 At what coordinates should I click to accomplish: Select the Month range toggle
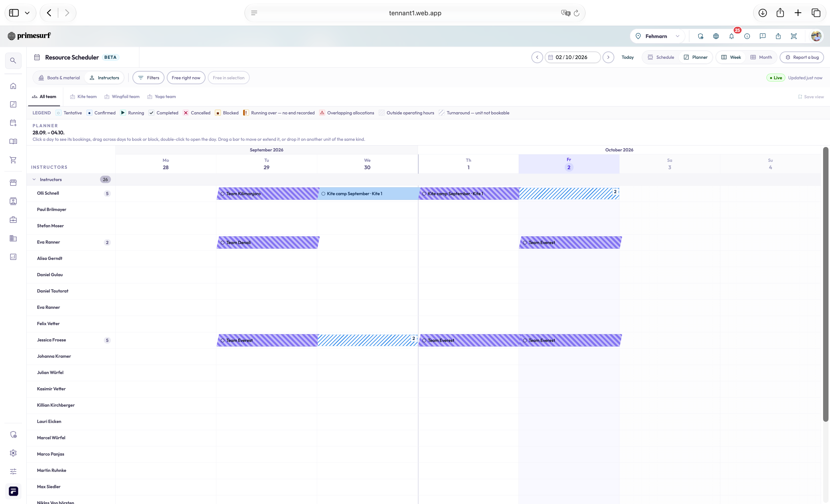(x=761, y=57)
